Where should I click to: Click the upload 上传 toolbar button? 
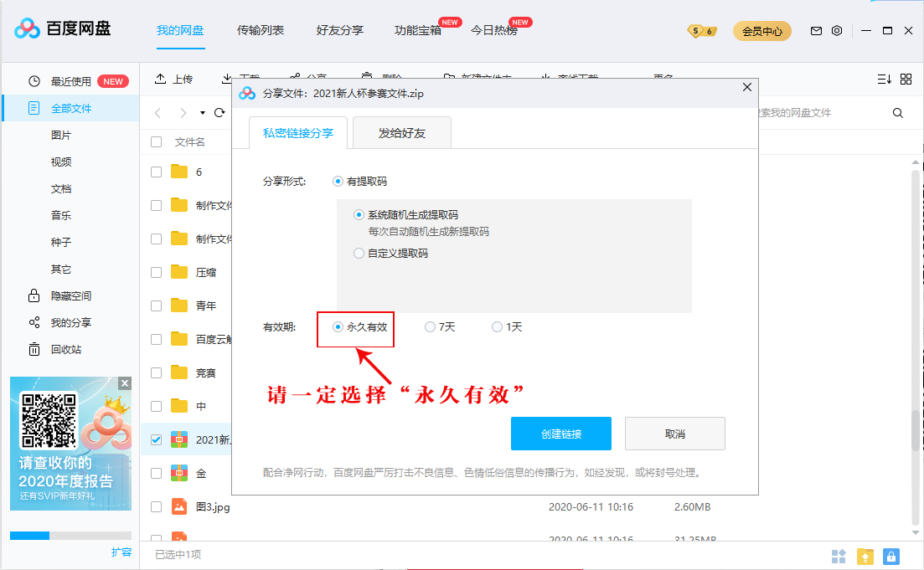[x=174, y=79]
